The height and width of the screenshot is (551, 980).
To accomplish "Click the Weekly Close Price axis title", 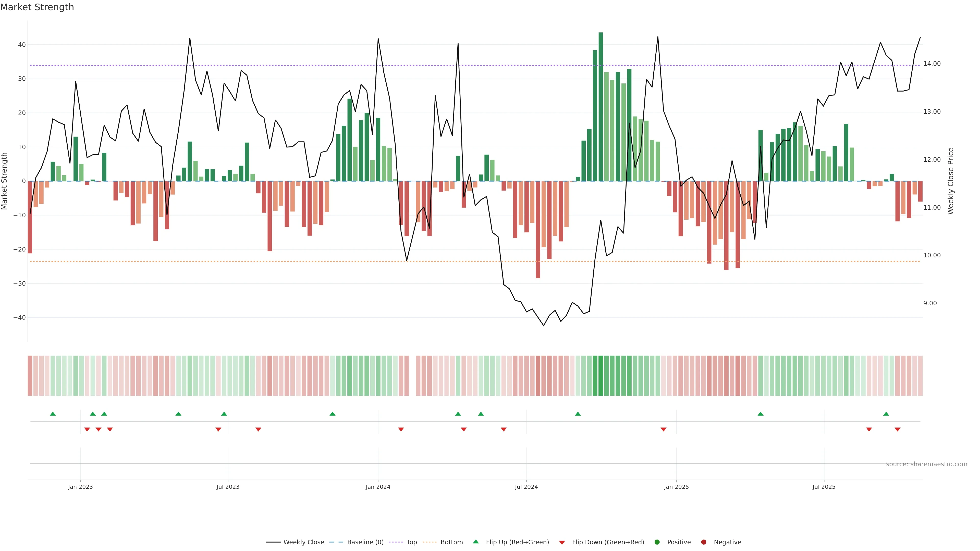I will (x=951, y=181).
